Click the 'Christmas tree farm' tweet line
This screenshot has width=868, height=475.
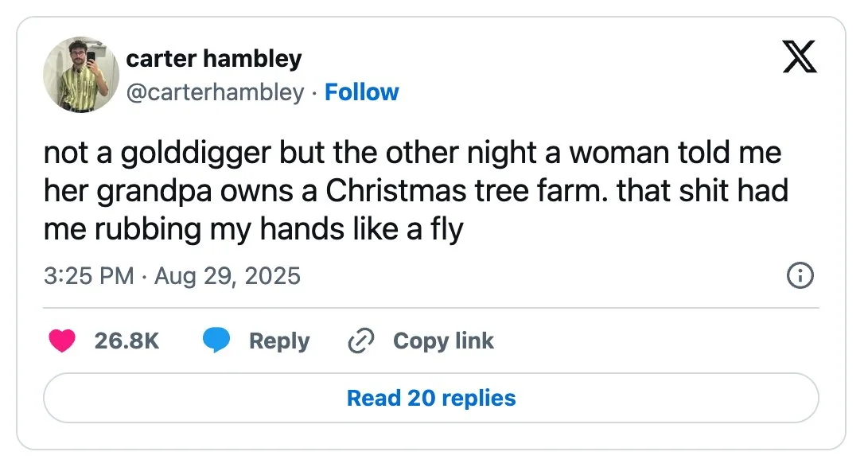(416, 191)
